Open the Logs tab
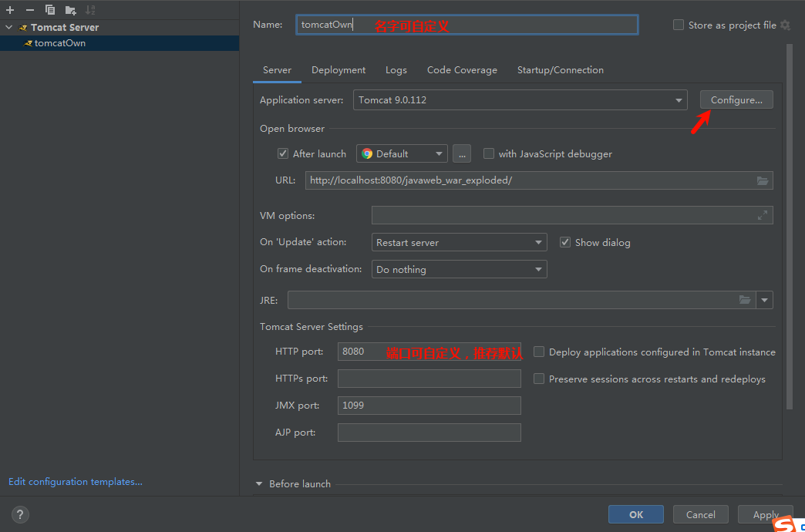This screenshot has width=805, height=532. pos(396,70)
